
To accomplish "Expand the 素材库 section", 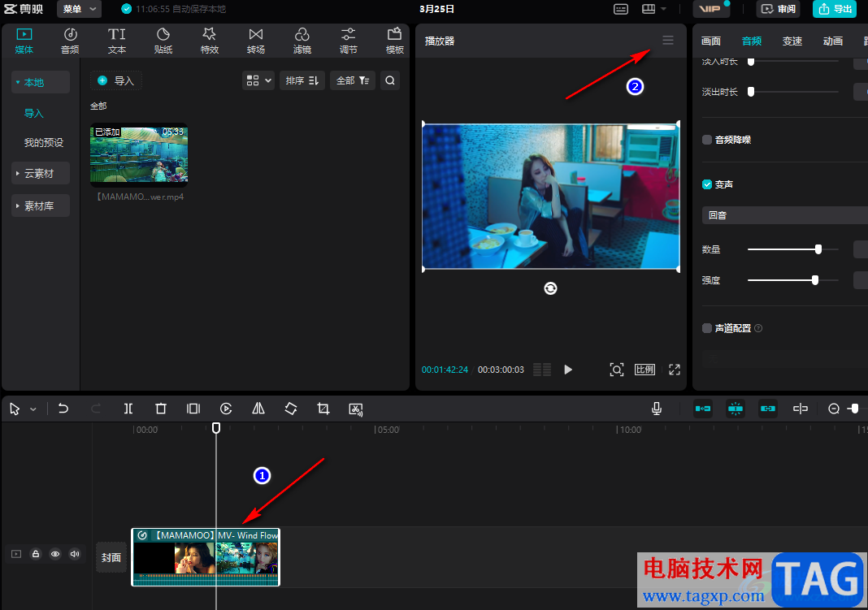I will pos(41,205).
